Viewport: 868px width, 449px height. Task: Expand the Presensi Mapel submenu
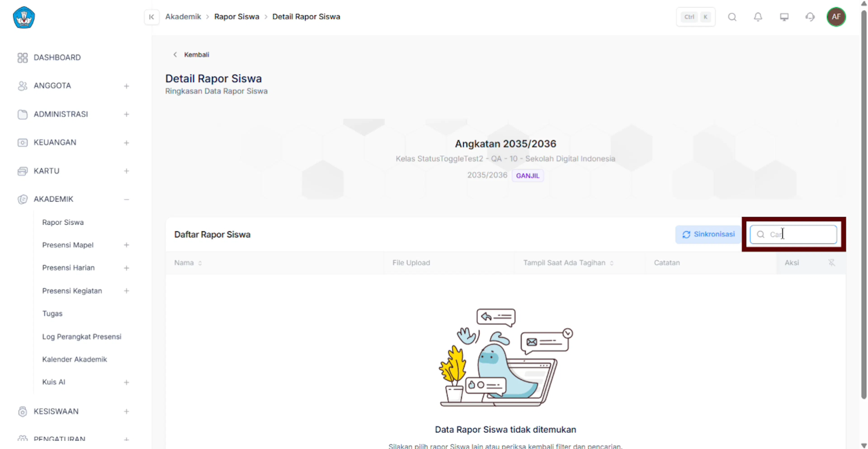[x=126, y=245]
